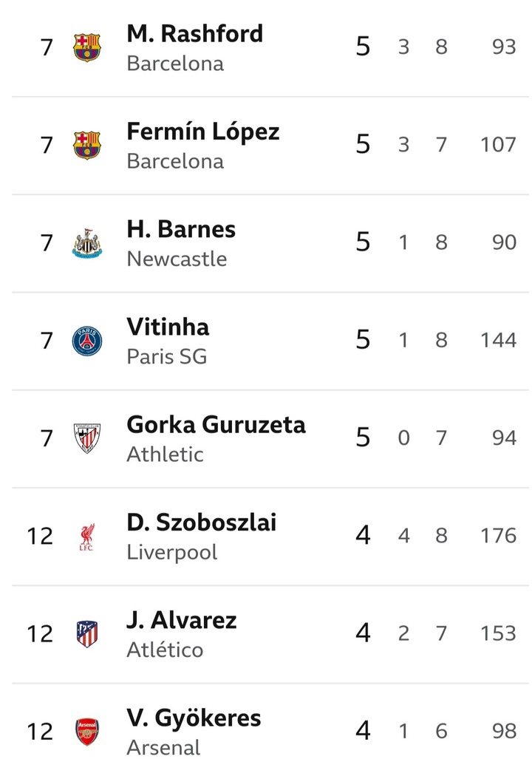532x776 pixels.
Task: Click the Barcelona crest beside M. Rashford
Action: [x=87, y=48]
